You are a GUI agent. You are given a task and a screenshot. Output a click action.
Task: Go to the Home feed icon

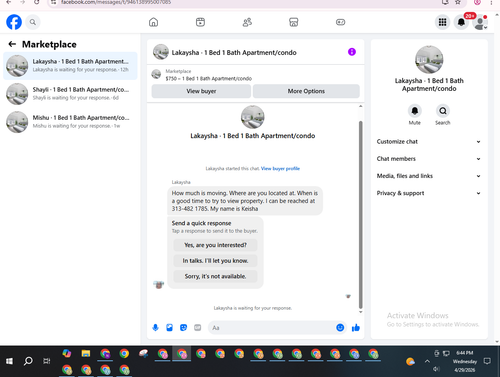(153, 22)
